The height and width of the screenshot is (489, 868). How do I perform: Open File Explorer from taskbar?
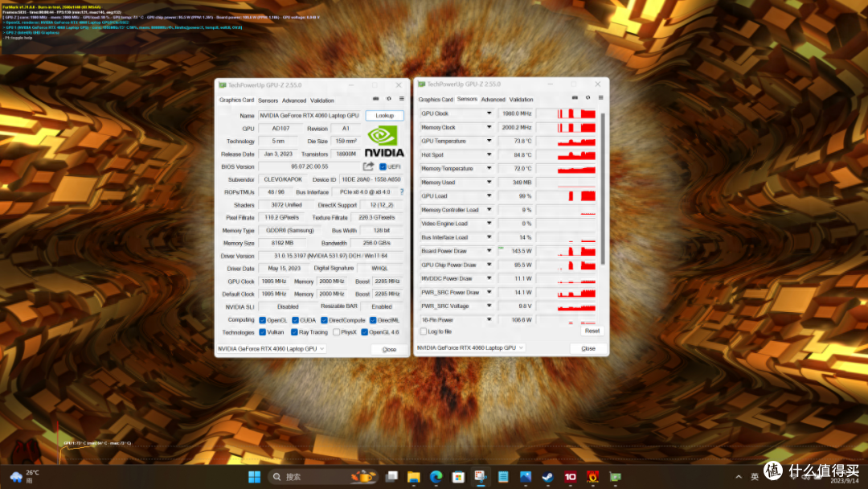point(414,477)
